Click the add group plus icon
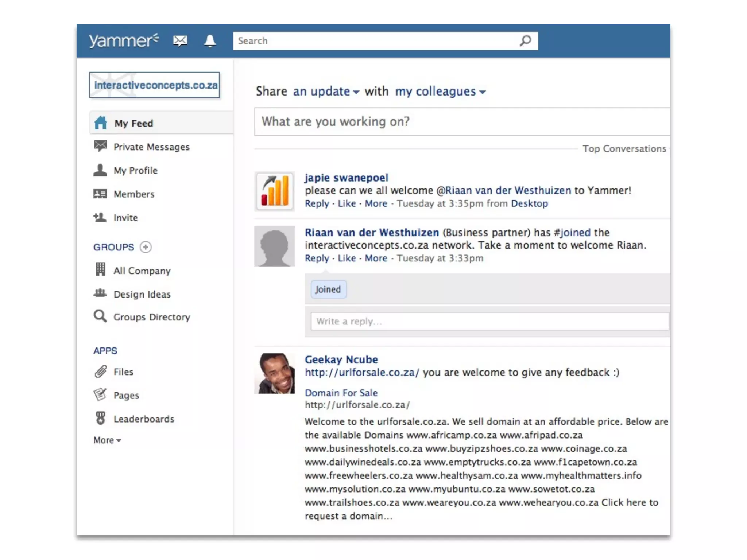The width and height of the screenshot is (747, 560). pos(146,247)
